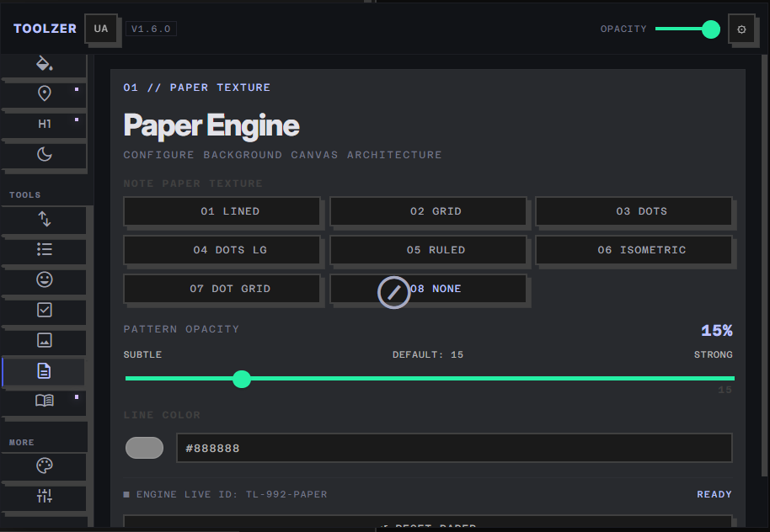Click the STRONG slider label
This screenshot has width=770, height=532.
tap(713, 355)
